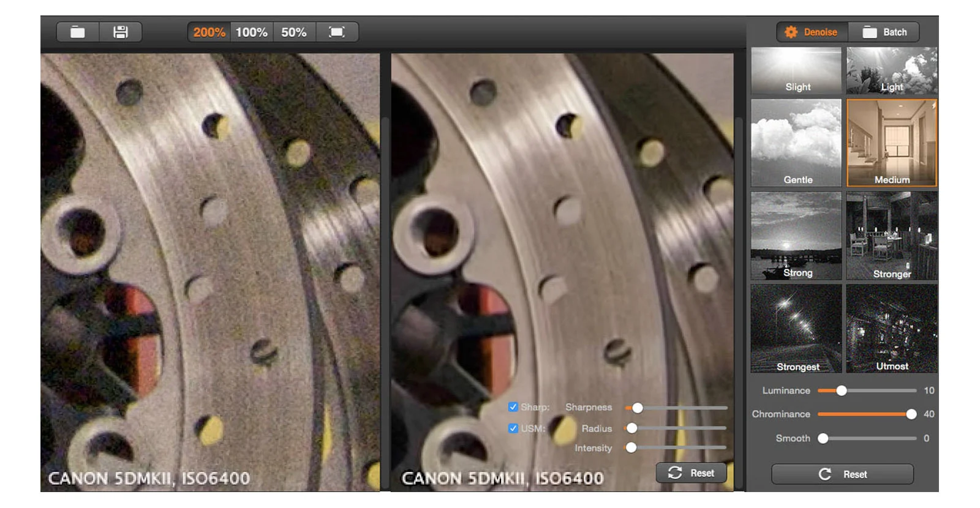
Task: Adjust the Chrominance slider handle
Action: pyautogui.click(x=911, y=414)
